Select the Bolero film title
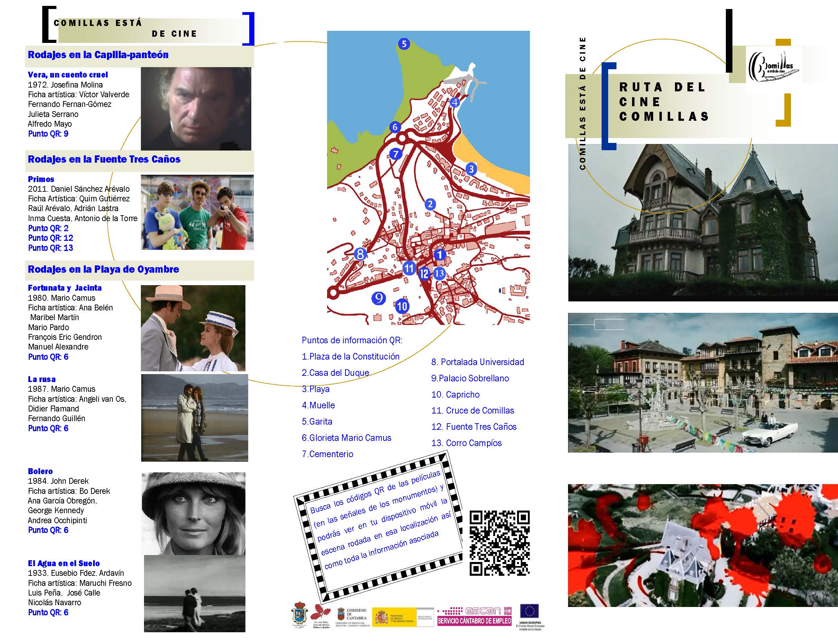 point(40,471)
